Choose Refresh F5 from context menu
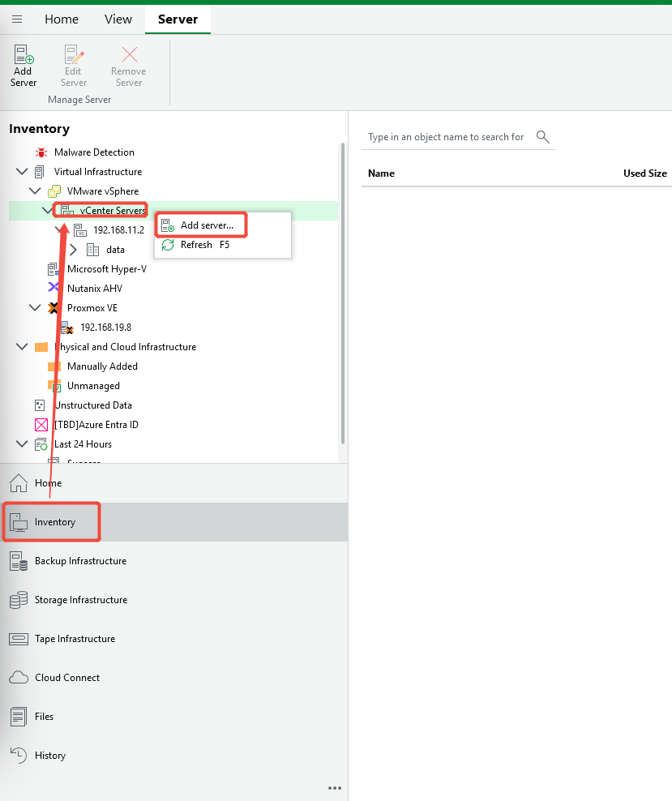This screenshot has height=801, width=672. click(205, 245)
